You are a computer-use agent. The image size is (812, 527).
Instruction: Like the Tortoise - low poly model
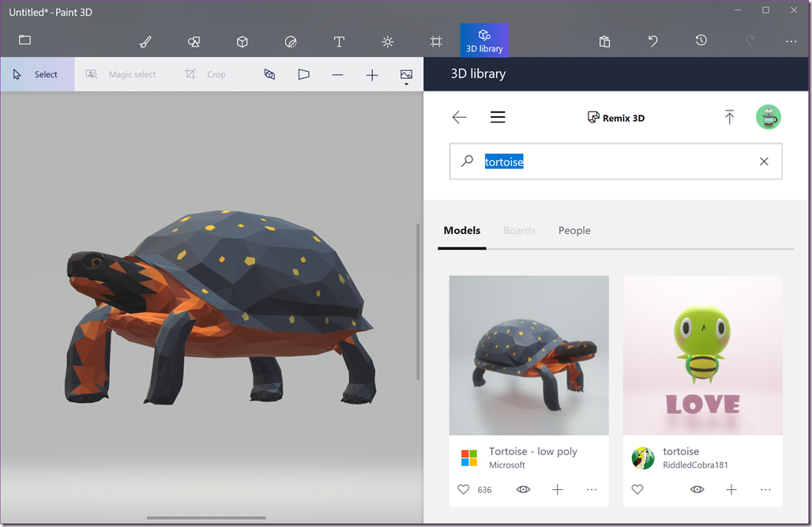(x=464, y=489)
